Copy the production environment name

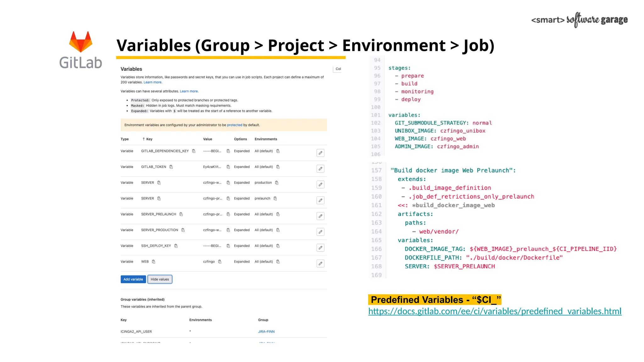pyautogui.click(x=277, y=183)
